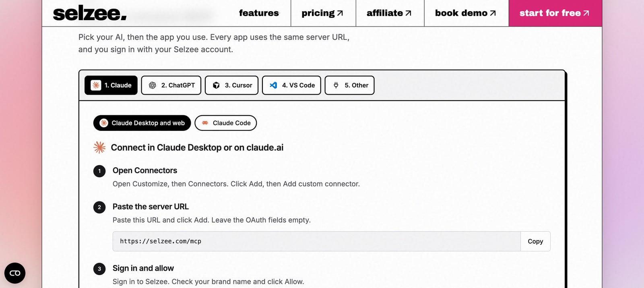Click the Sign in and allow title
The image size is (644, 288).
pyautogui.click(x=143, y=268)
